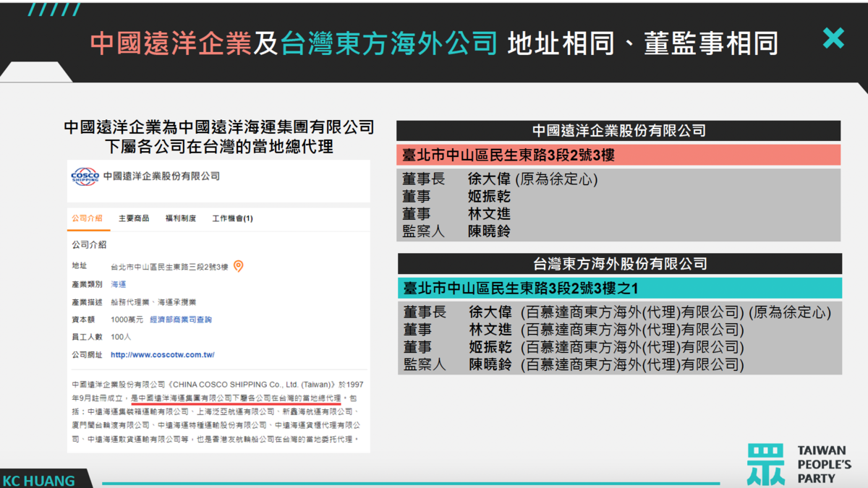Click the teal X icon in the header
The image size is (868, 488).
click(833, 38)
